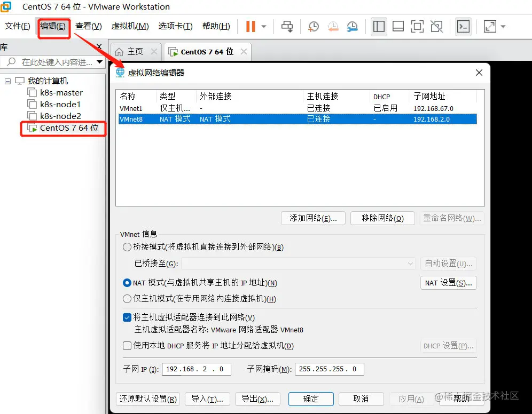Uncheck 将主机虚拟适配器连接到此网络
This screenshot has height=414, width=532.
(127, 317)
